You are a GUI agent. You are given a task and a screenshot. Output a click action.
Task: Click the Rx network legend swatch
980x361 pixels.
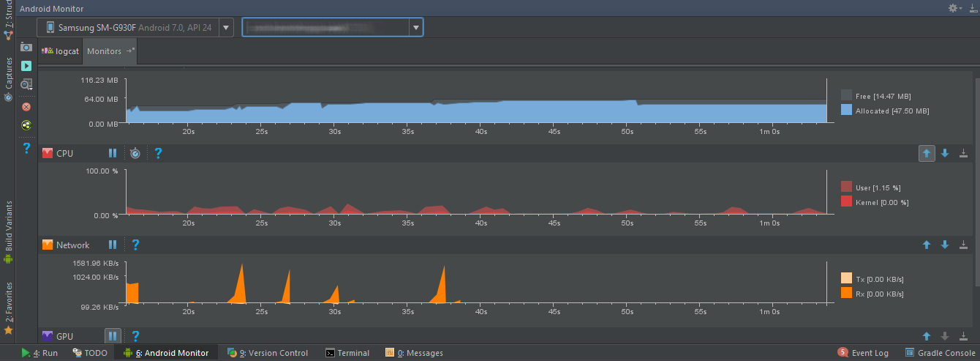pyautogui.click(x=847, y=293)
